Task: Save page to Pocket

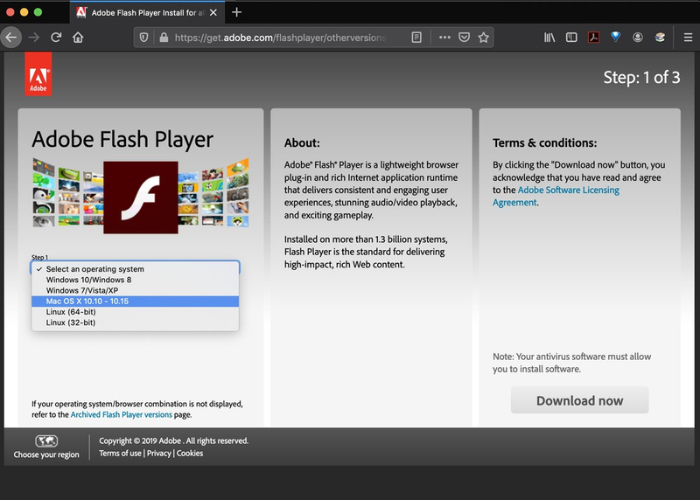Action: point(464,38)
